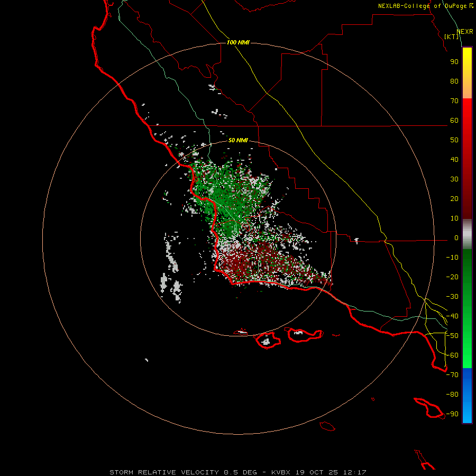Select the -20 value on the velocity scale
This screenshot has height=476, width=476.
click(452, 277)
